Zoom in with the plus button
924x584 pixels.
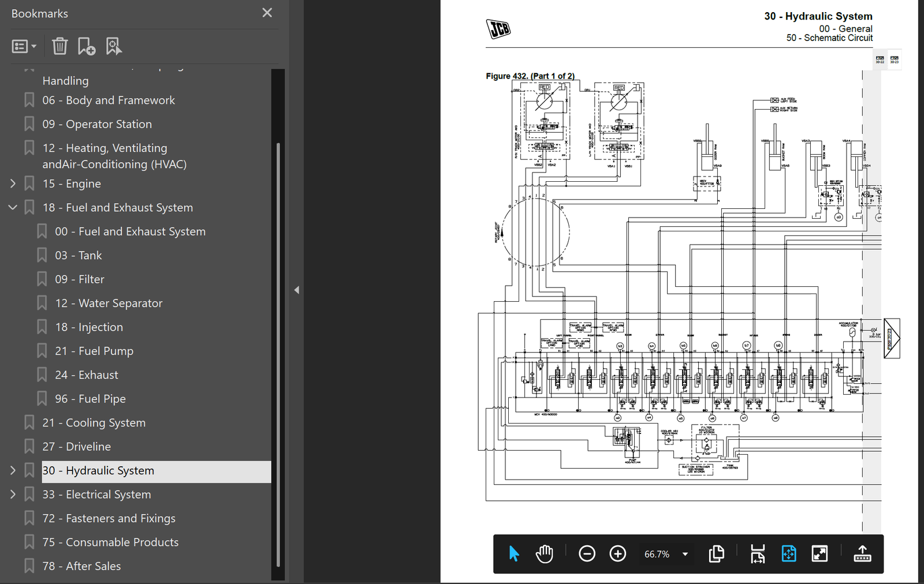point(618,554)
